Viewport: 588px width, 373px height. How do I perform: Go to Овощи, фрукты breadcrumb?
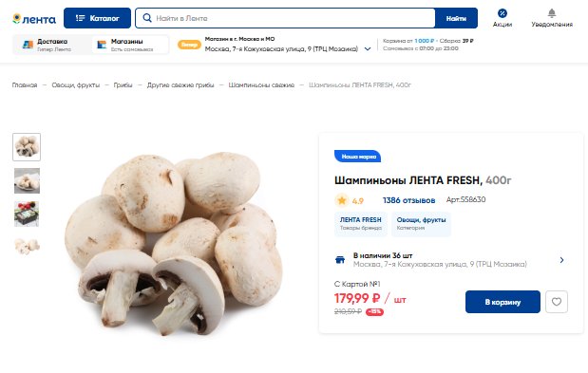[x=76, y=85]
